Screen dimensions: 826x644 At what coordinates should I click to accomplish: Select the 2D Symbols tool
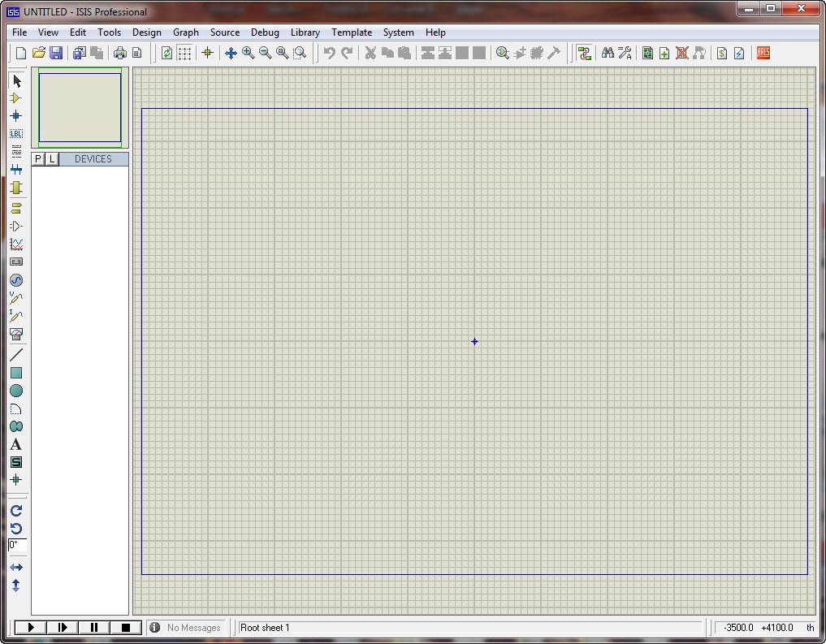(16, 462)
